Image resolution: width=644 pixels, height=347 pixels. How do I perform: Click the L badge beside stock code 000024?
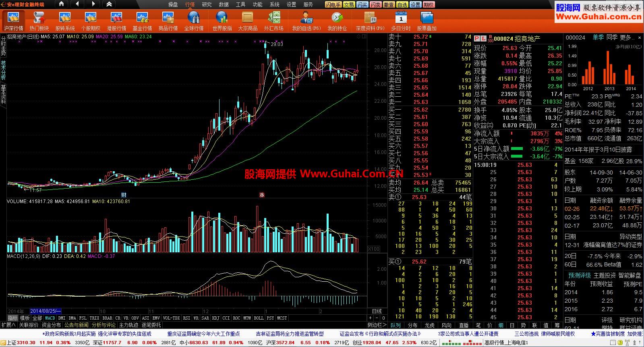tap(483, 38)
